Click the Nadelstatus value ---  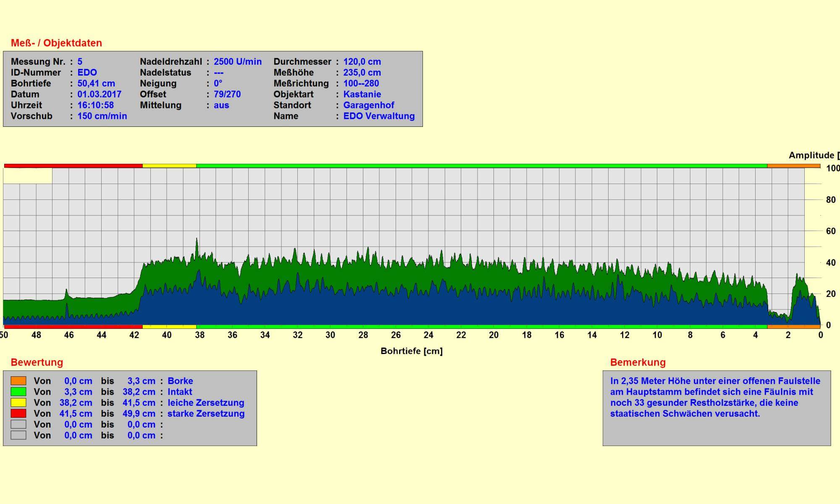219,73
